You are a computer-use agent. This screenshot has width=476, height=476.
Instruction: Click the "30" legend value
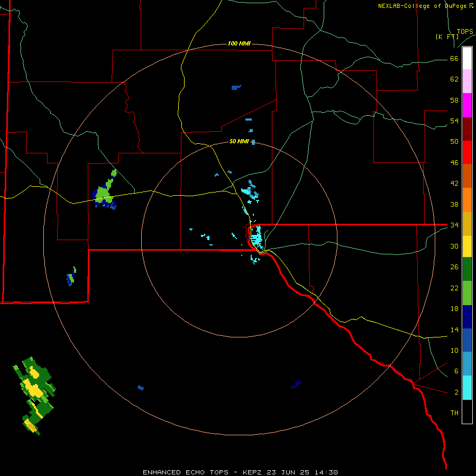pyautogui.click(x=454, y=246)
